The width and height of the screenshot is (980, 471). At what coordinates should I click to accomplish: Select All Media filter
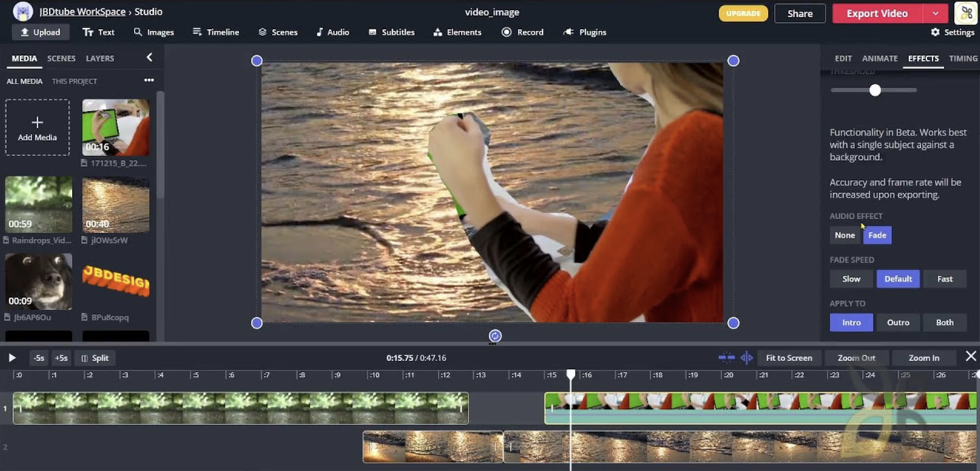pos(24,81)
